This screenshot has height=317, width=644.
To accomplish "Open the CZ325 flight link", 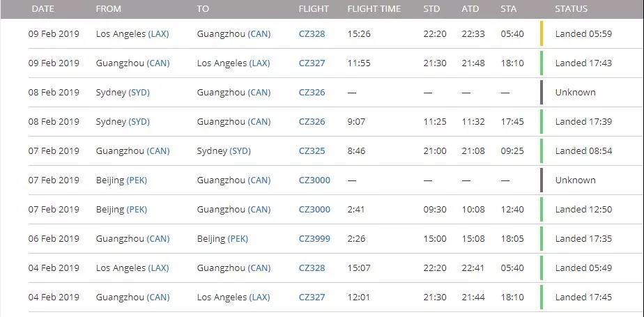I will (x=312, y=150).
